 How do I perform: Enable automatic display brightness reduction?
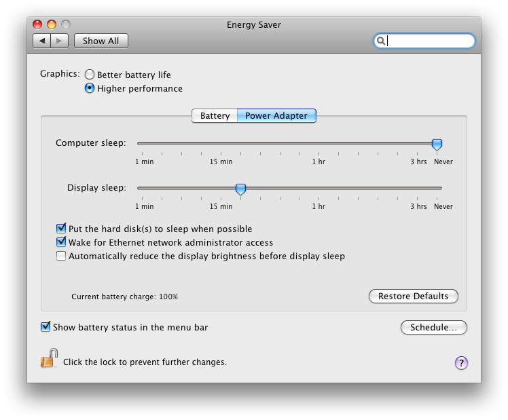click(x=61, y=256)
